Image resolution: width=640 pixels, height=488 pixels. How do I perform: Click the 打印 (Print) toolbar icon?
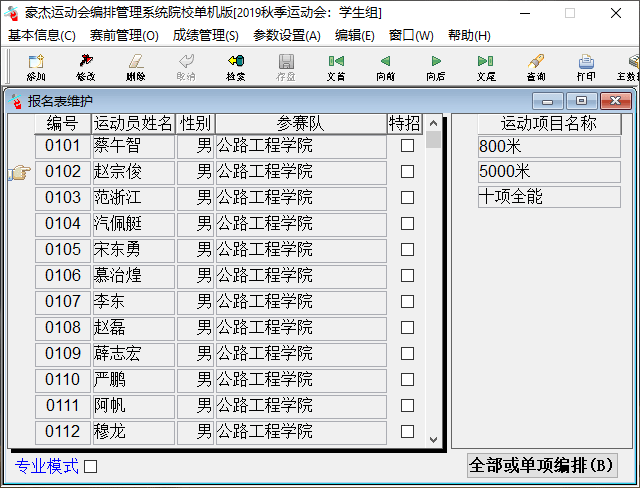click(586, 67)
